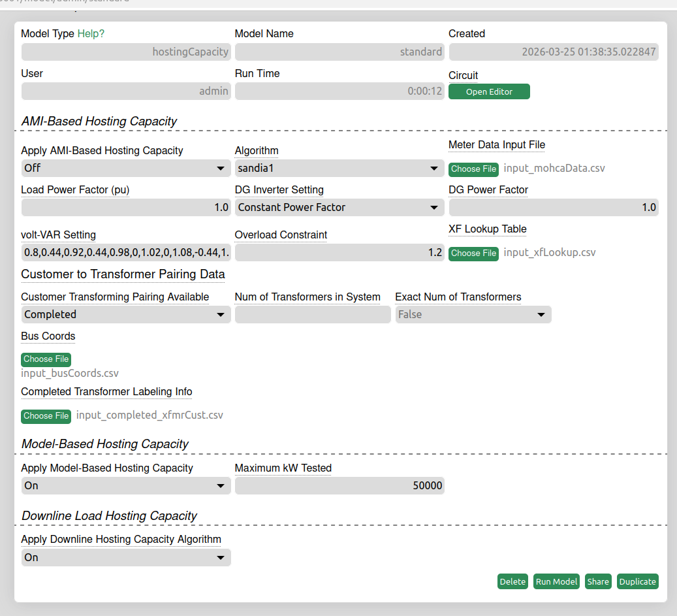
Task: Click the input_completed_xfmrCust.csv file name
Action: [150, 415]
